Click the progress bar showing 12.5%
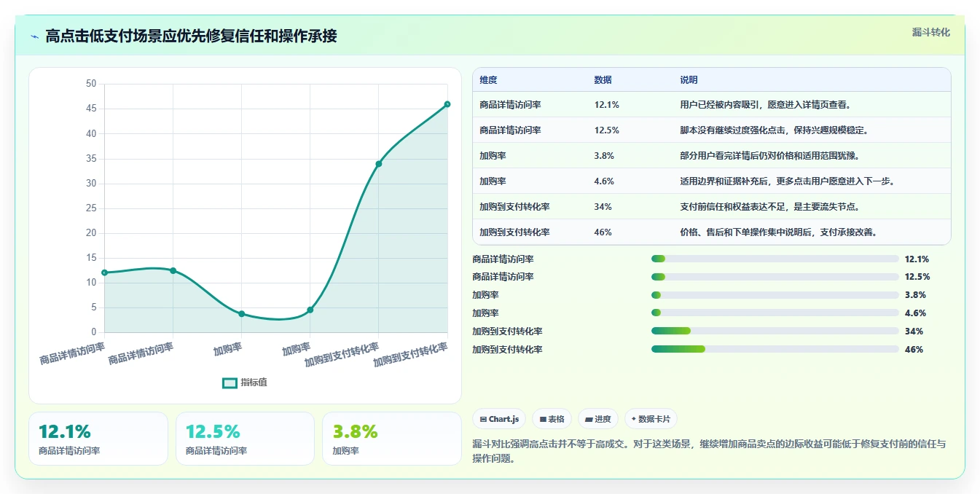980x494 pixels. click(775, 277)
